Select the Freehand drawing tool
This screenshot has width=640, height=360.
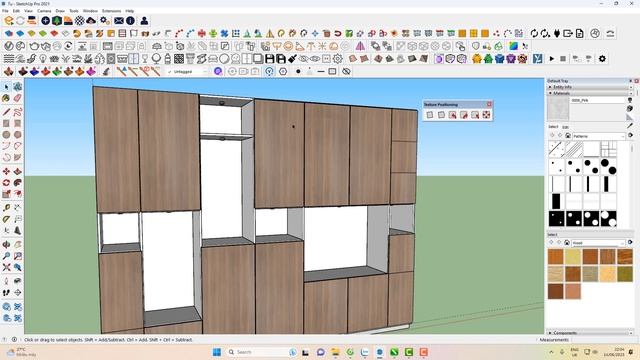(x=18, y=112)
